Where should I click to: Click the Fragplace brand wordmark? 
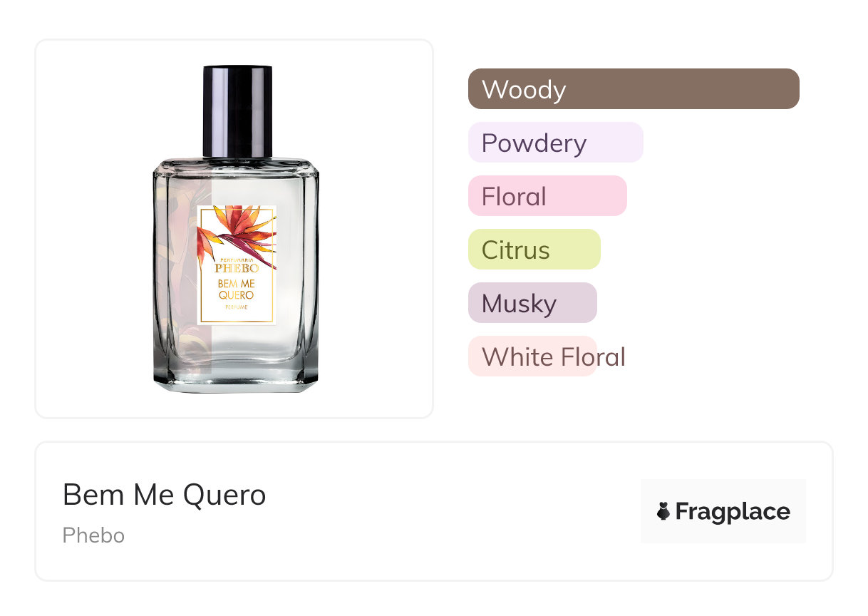(x=733, y=511)
